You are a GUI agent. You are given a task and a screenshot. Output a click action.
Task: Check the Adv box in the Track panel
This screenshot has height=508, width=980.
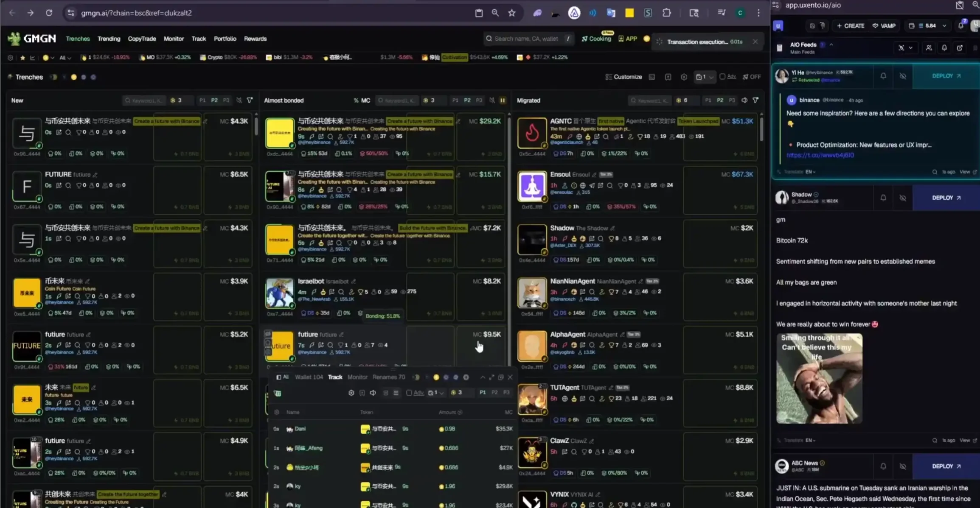(409, 393)
